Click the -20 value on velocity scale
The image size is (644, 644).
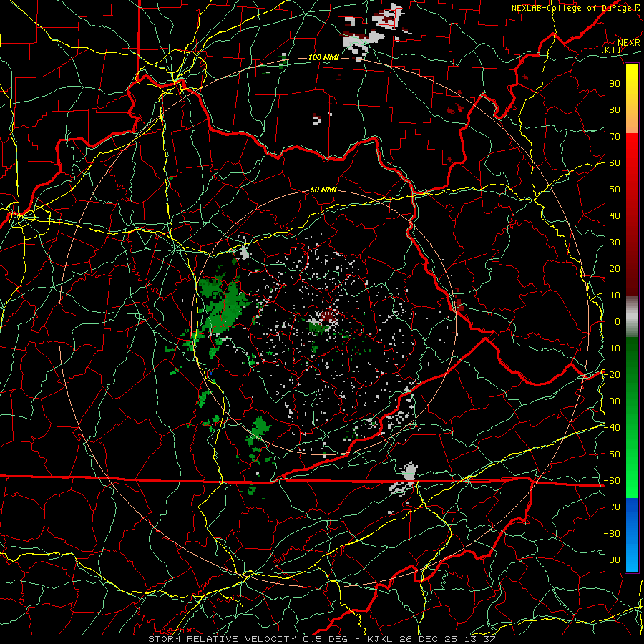tap(612, 374)
